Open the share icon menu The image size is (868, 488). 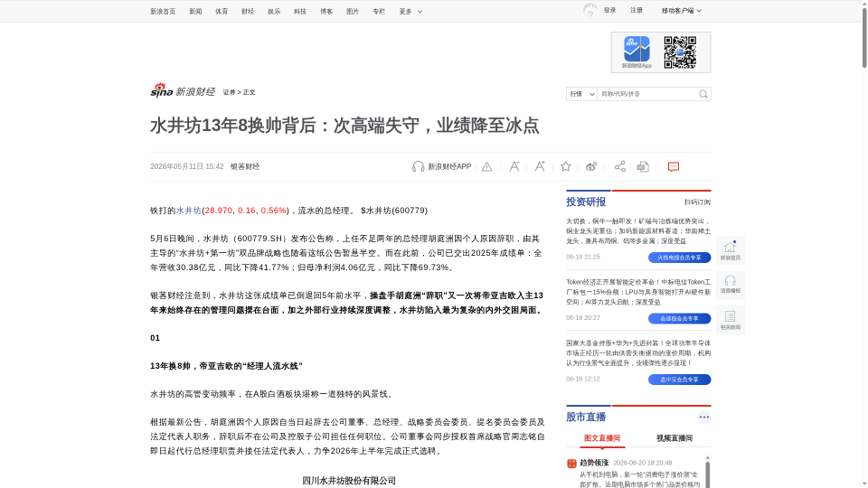tap(620, 166)
